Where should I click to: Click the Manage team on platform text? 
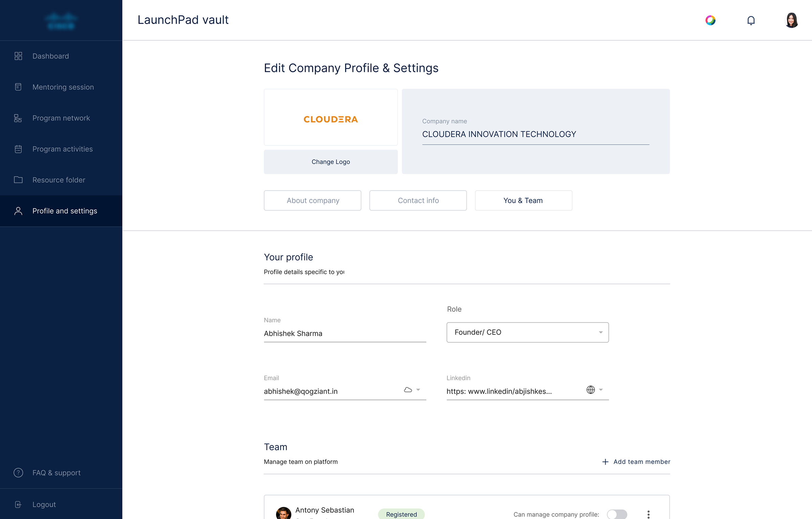[x=301, y=462]
